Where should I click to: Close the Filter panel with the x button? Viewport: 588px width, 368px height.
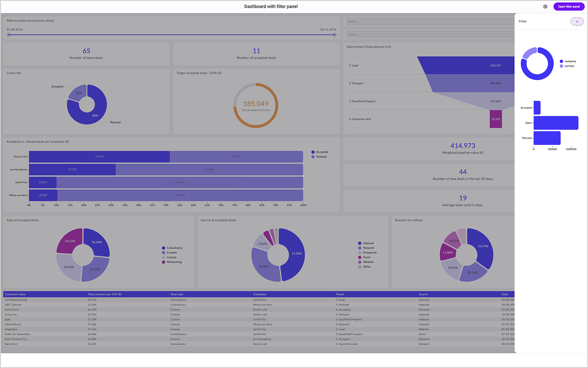[577, 21]
